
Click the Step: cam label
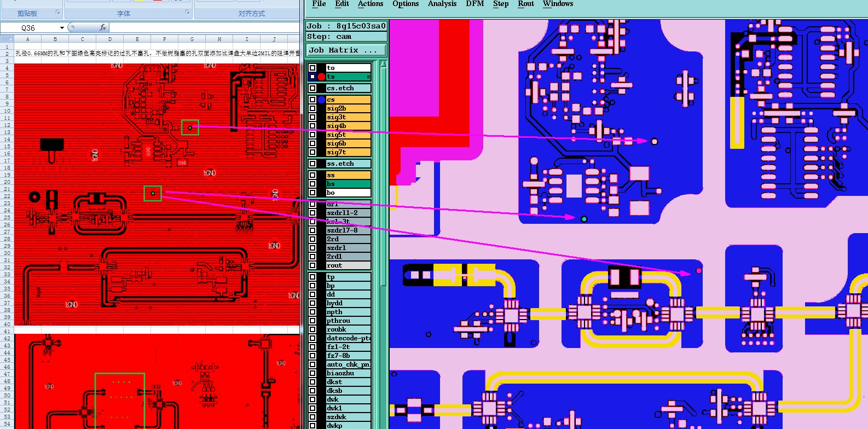pyautogui.click(x=346, y=37)
